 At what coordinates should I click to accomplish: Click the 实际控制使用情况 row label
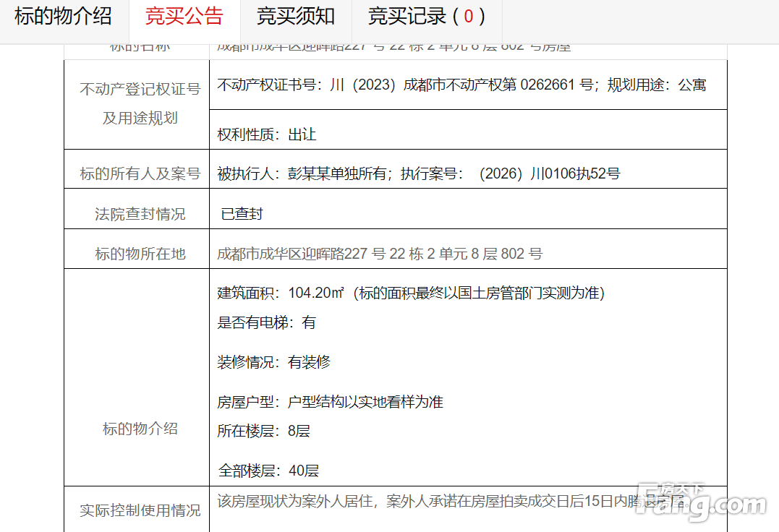tap(140, 510)
